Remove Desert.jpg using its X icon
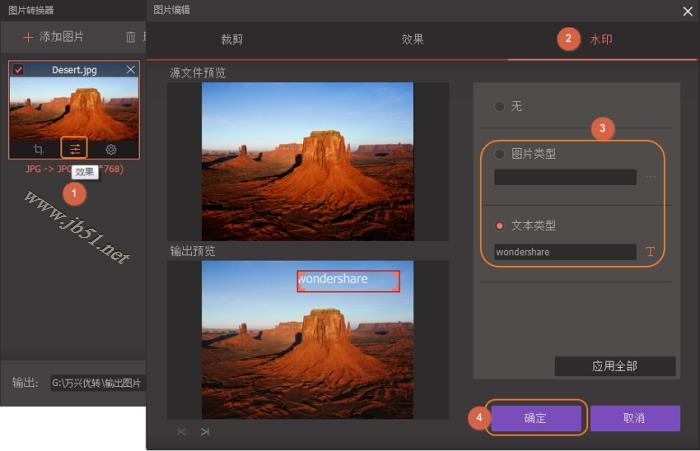 (x=131, y=70)
